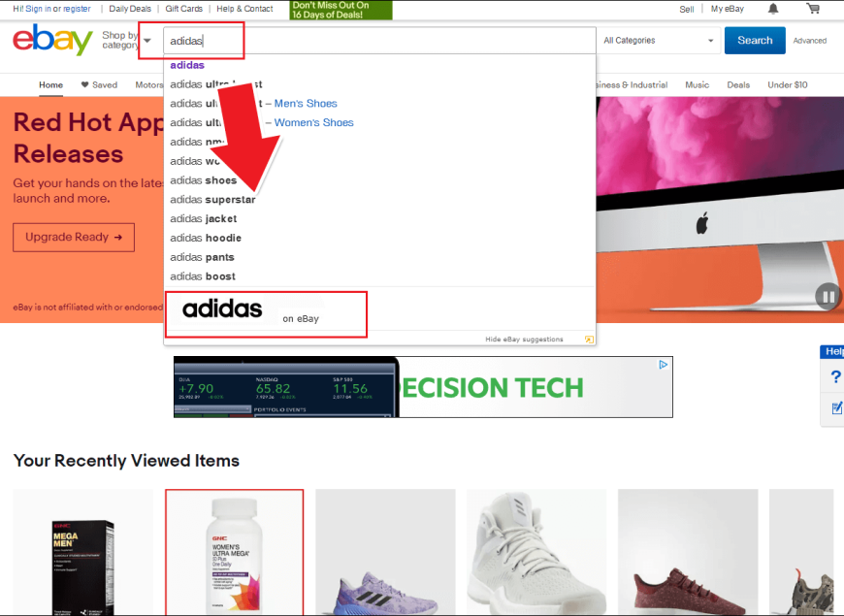Open the Help & Contact link
The width and height of the screenshot is (844, 616).
pos(244,9)
